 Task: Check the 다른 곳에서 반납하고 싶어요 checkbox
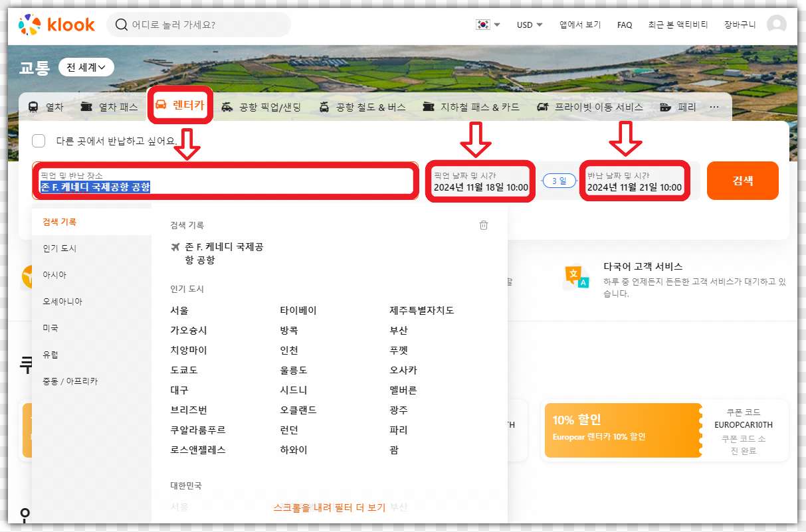tap(39, 141)
